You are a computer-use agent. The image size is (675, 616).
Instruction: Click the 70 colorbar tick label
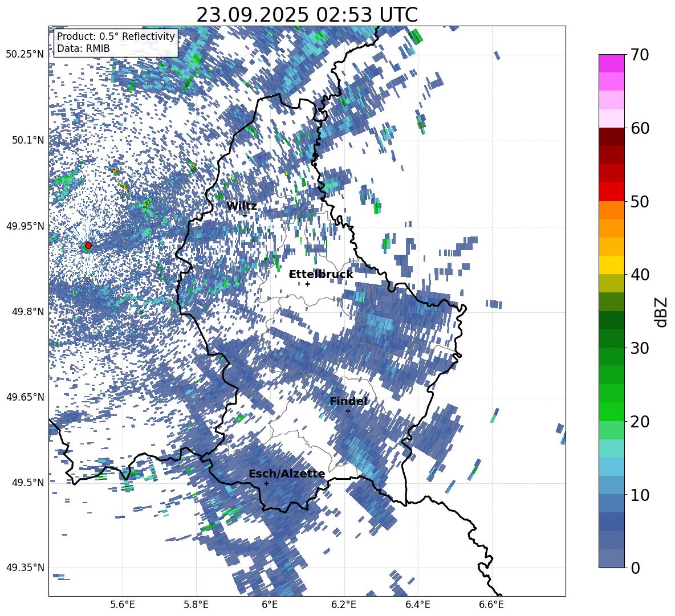point(639,55)
